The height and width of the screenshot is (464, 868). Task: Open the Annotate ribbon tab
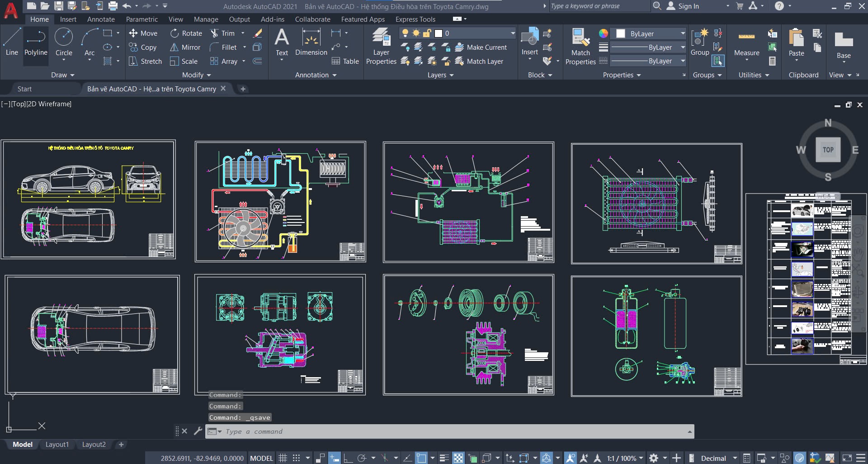pos(101,19)
